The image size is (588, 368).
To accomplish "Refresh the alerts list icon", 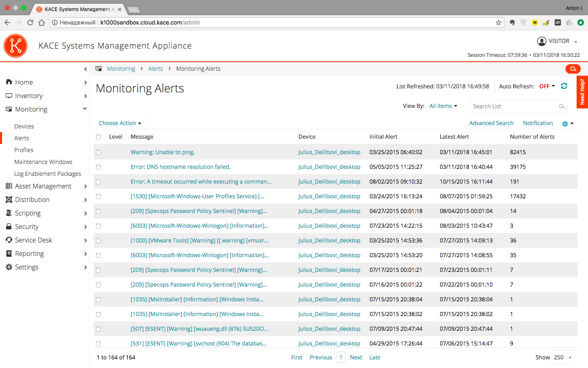I will [x=564, y=86].
